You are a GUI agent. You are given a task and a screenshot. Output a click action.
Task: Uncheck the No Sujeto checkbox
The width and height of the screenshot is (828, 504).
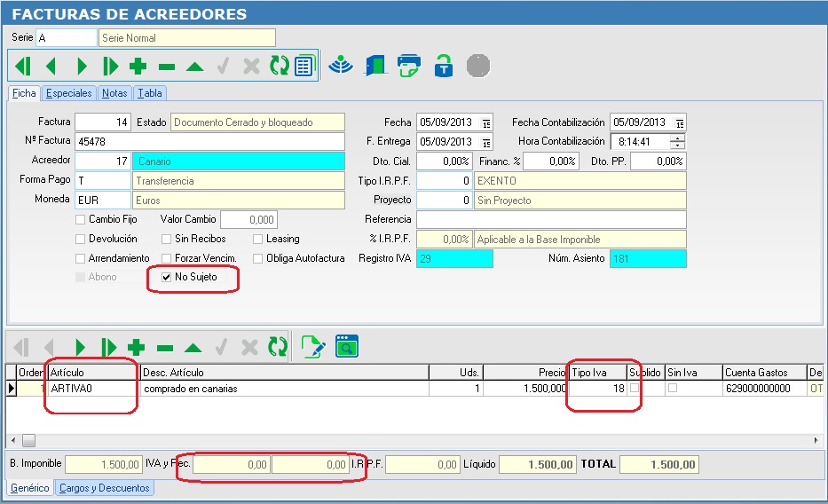[x=166, y=277]
